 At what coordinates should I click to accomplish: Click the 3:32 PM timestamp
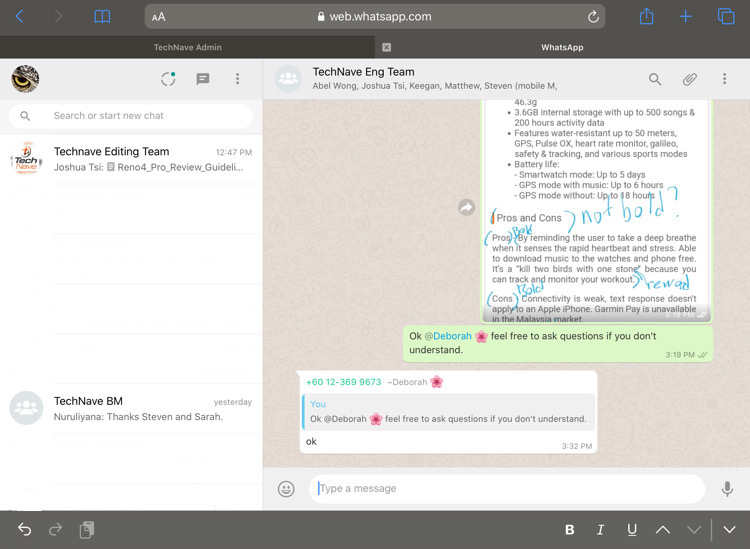577,446
